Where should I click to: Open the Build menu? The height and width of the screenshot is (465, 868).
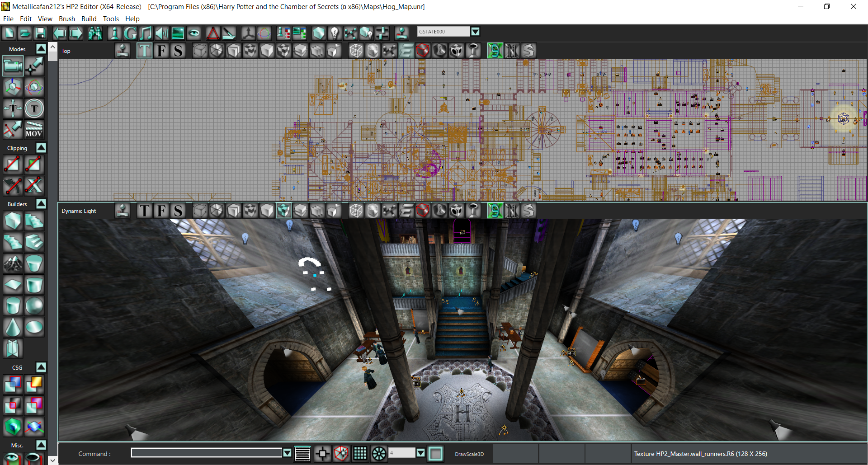89,19
